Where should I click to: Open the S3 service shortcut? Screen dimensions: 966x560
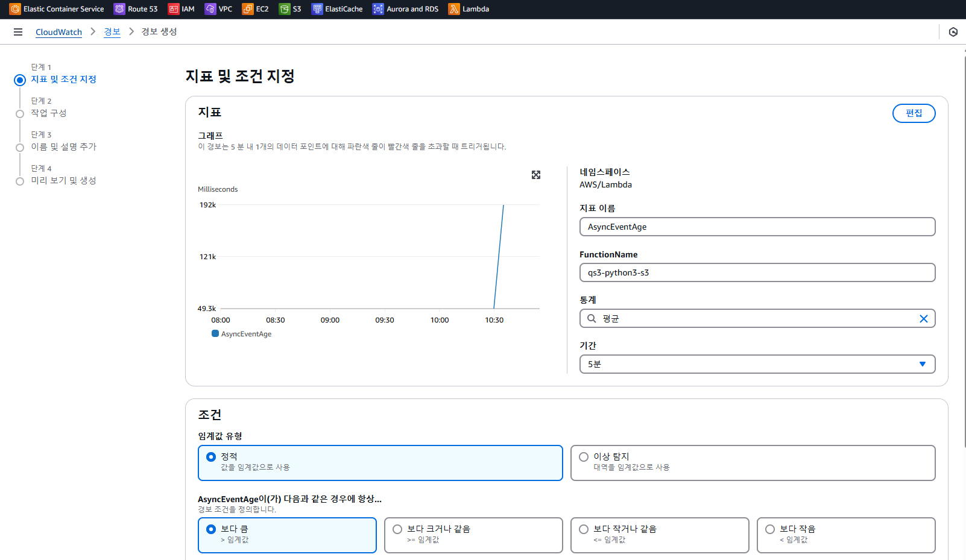tap(291, 9)
